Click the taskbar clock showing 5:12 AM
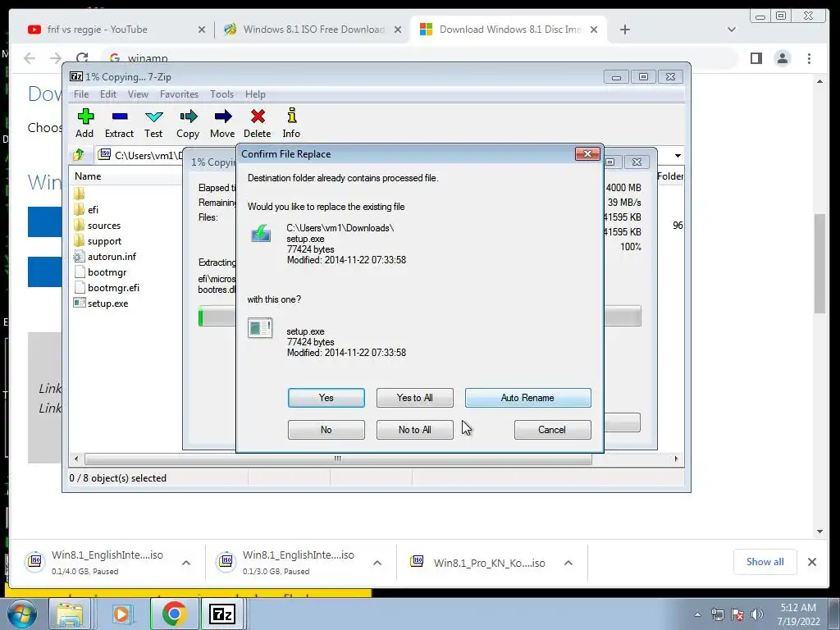This screenshot has height=630, width=840. 798,614
